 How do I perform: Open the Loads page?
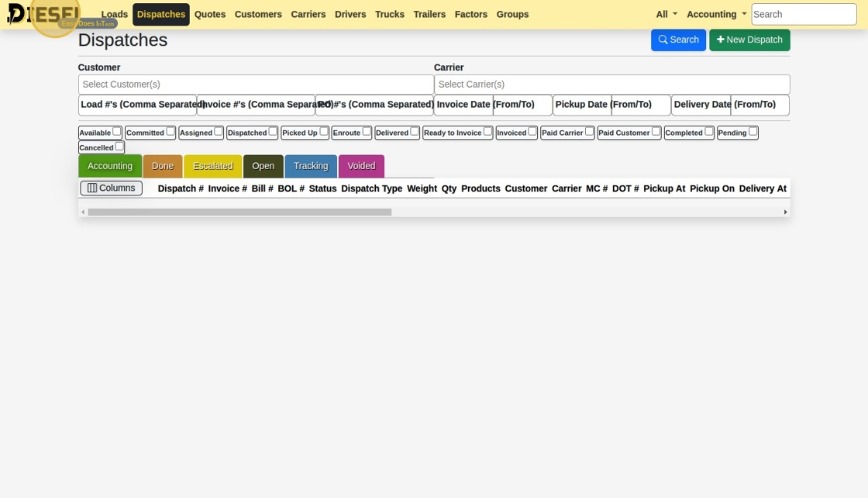(x=115, y=15)
